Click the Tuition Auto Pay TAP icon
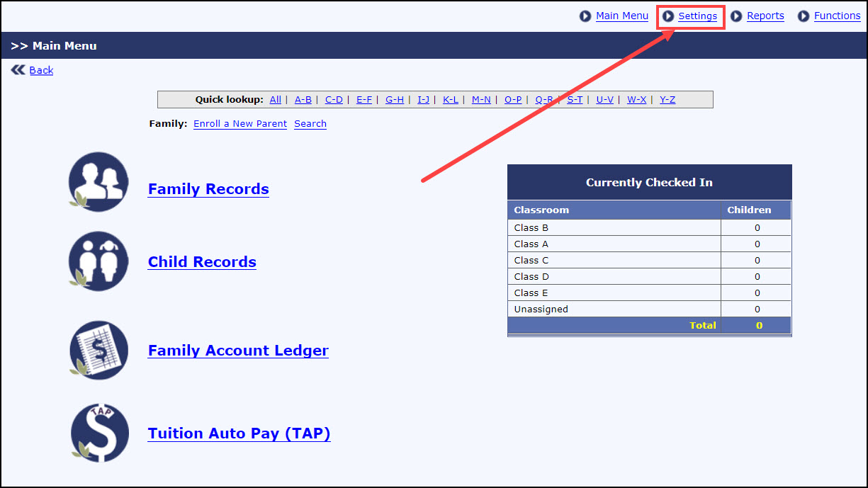Image resolution: width=868 pixels, height=488 pixels. click(x=100, y=433)
